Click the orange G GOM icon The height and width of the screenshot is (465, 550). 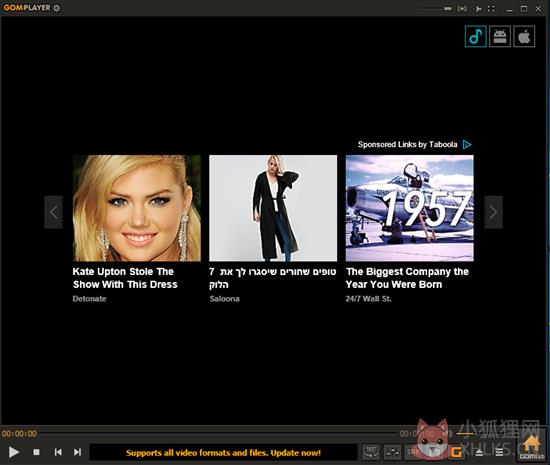(x=456, y=452)
